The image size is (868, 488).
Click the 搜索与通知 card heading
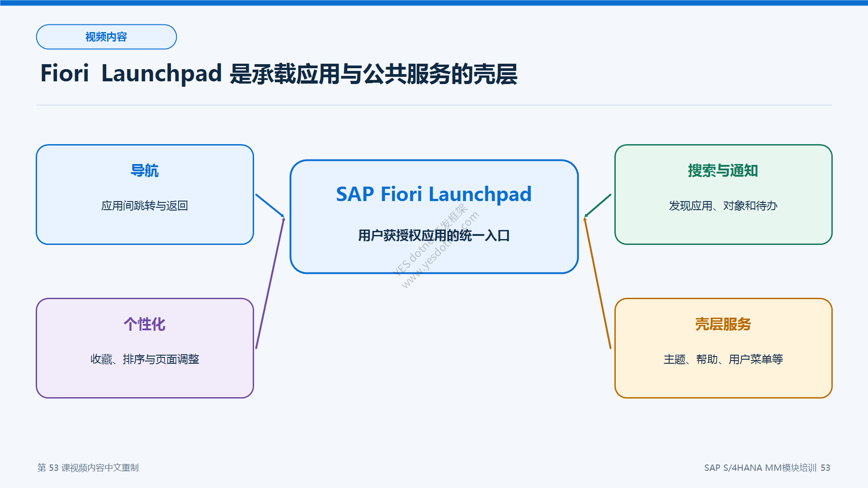(x=723, y=170)
